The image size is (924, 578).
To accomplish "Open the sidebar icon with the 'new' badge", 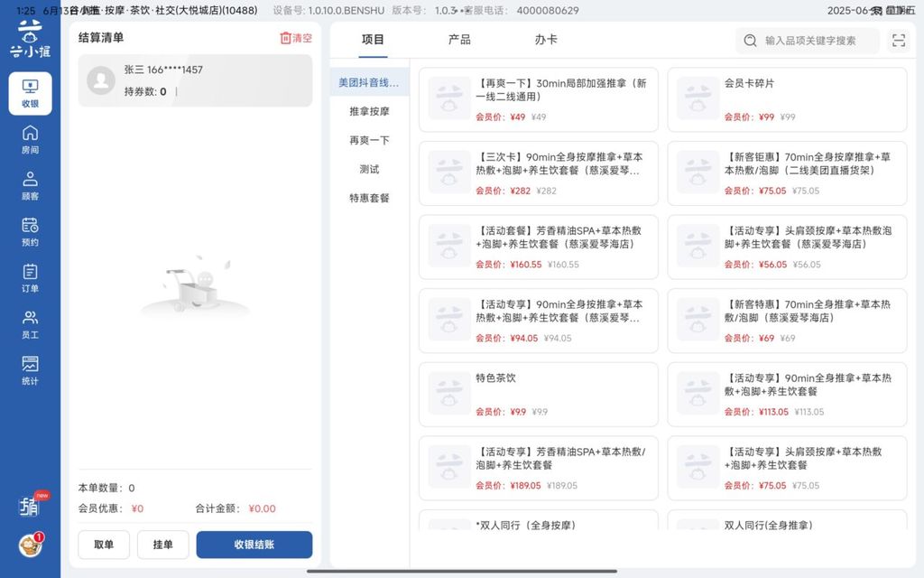I will coord(31,506).
